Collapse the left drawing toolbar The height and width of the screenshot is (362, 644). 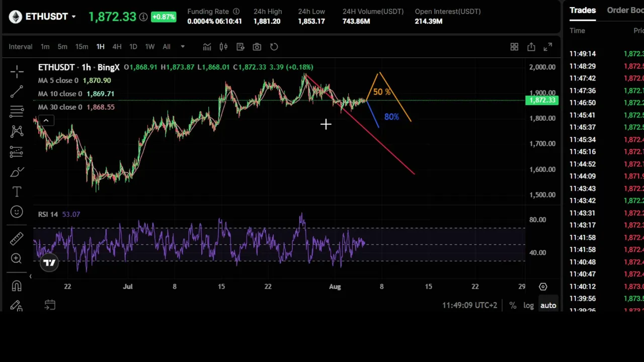[30, 276]
